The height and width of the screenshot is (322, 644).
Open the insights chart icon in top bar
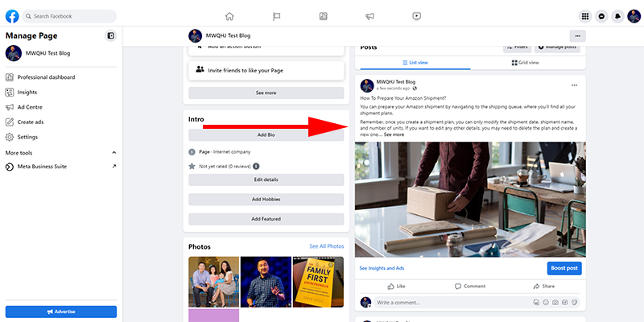point(324,16)
